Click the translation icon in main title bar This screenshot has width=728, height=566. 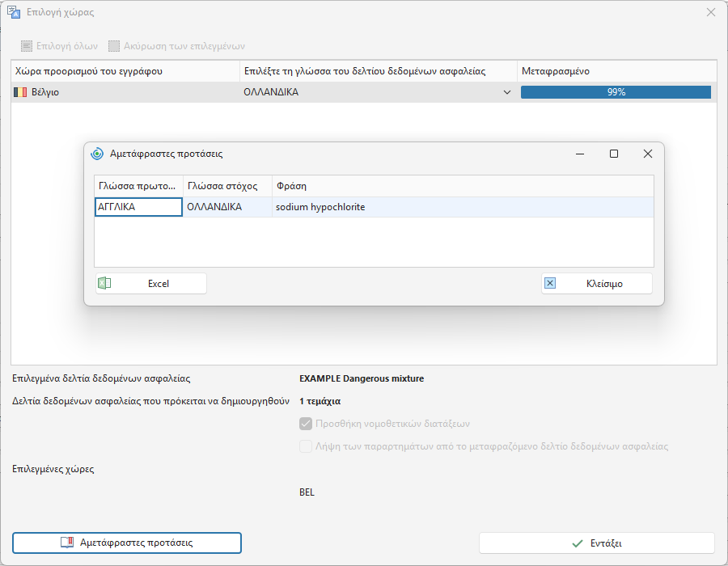pyautogui.click(x=14, y=12)
